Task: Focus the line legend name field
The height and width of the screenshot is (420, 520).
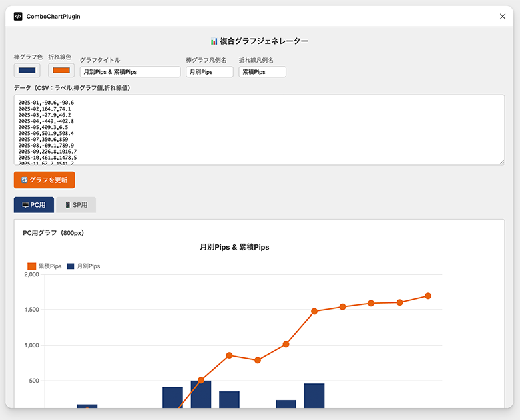Action: 262,72
